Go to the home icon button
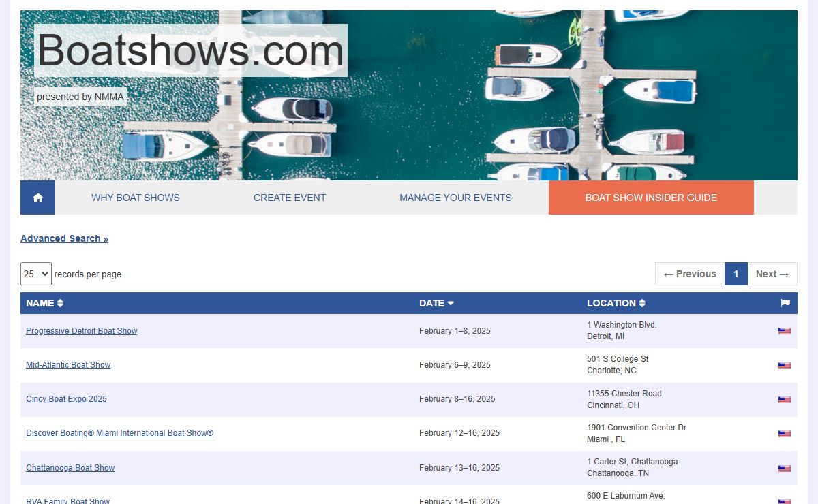This screenshot has height=504, width=818. pyautogui.click(x=37, y=198)
